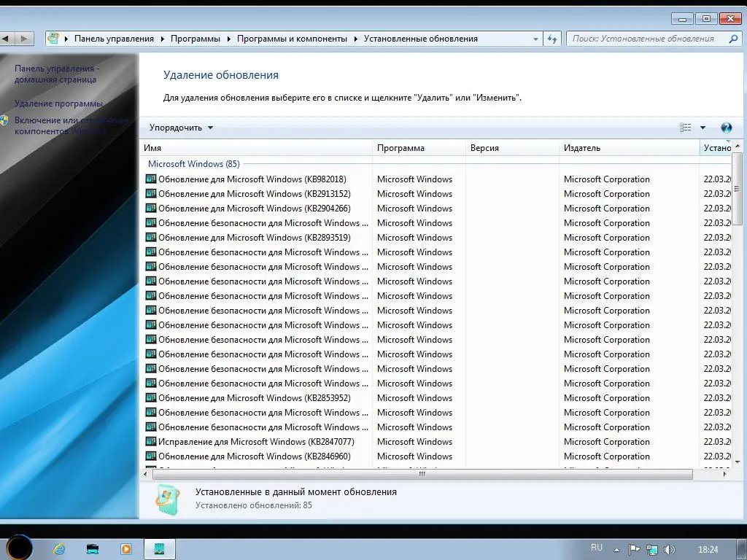
Task: Open the network tray icon
Action: 651,550
